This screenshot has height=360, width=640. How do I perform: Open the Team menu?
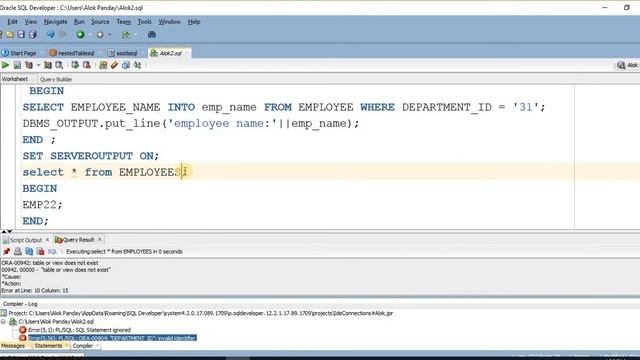tap(123, 22)
